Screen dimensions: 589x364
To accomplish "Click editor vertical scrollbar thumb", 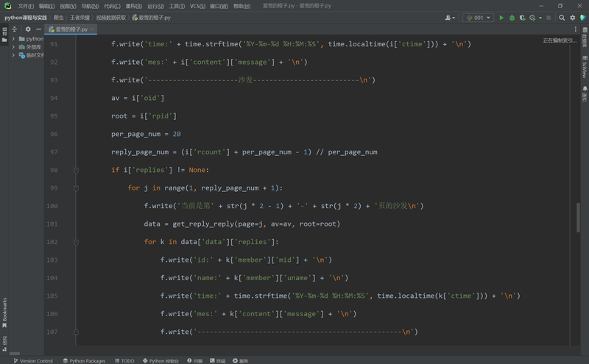I will [x=578, y=218].
